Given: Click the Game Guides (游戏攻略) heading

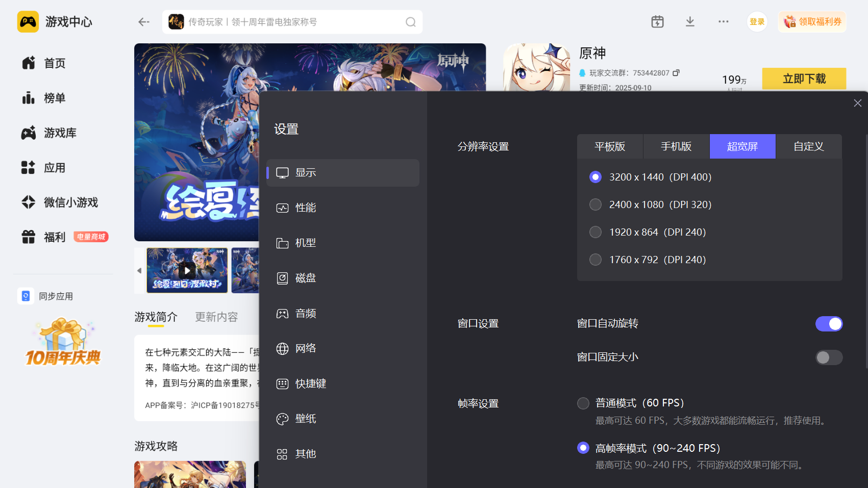Looking at the screenshot, I should 156,446.
